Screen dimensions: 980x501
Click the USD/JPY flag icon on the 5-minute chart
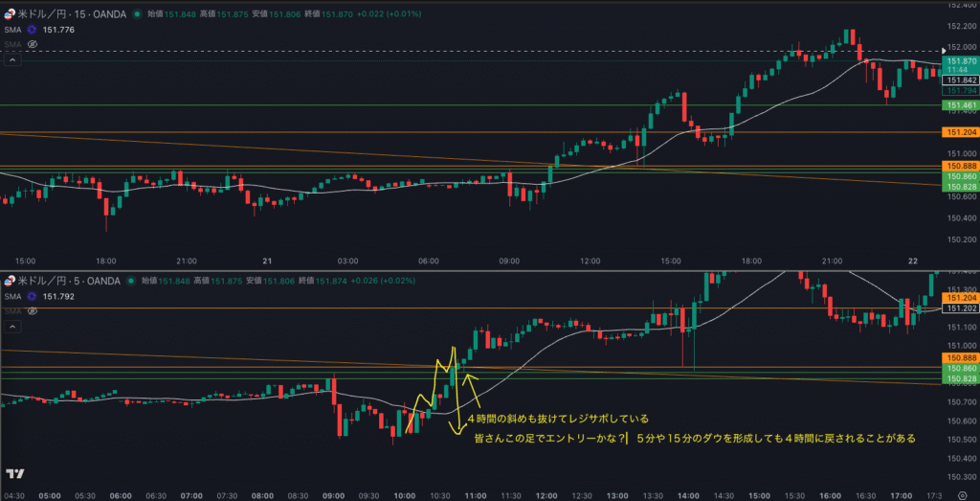[x=10, y=281]
